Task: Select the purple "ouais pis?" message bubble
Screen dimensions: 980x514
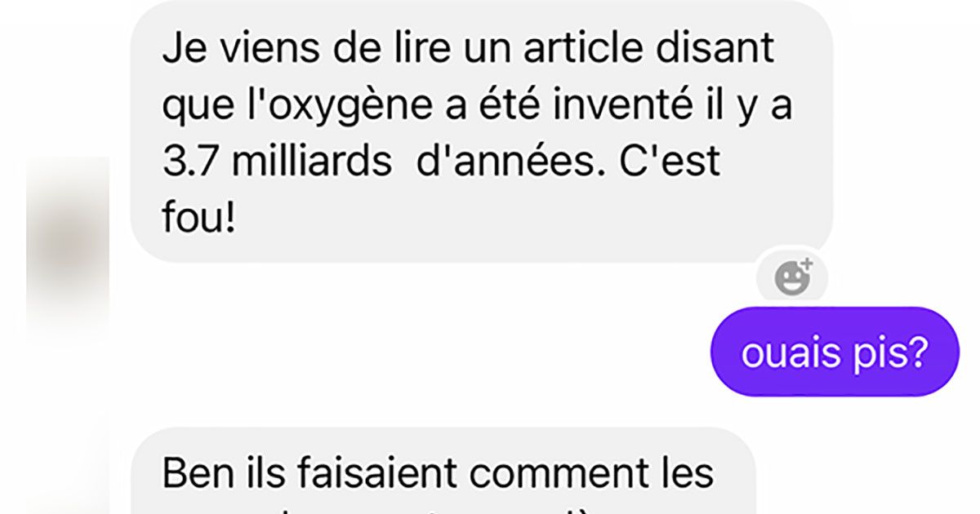Action: [x=835, y=352]
